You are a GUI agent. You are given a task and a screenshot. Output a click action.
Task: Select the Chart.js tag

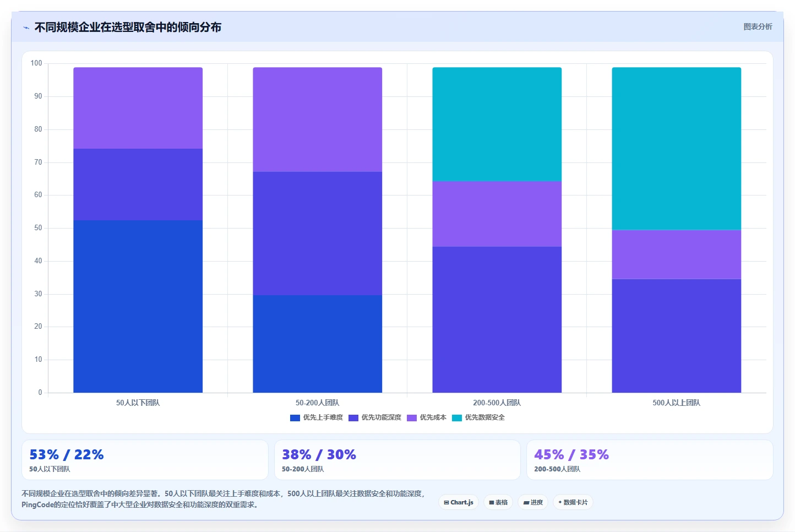pyautogui.click(x=459, y=502)
